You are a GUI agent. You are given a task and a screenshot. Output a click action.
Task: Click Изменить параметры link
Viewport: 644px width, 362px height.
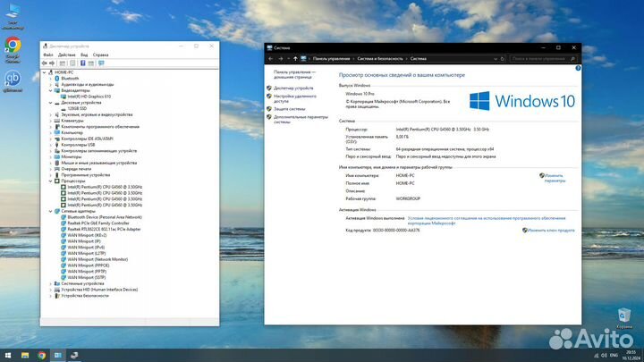pyautogui.click(x=554, y=178)
